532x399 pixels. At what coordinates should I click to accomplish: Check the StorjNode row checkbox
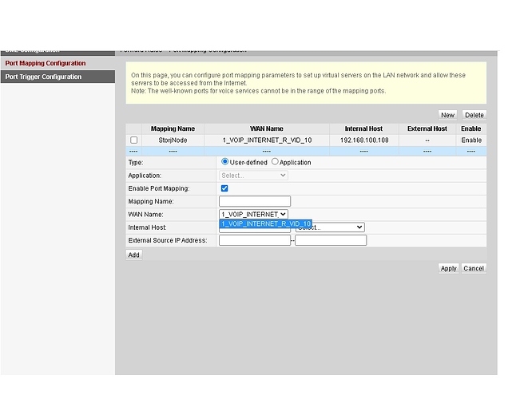click(x=133, y=140)
